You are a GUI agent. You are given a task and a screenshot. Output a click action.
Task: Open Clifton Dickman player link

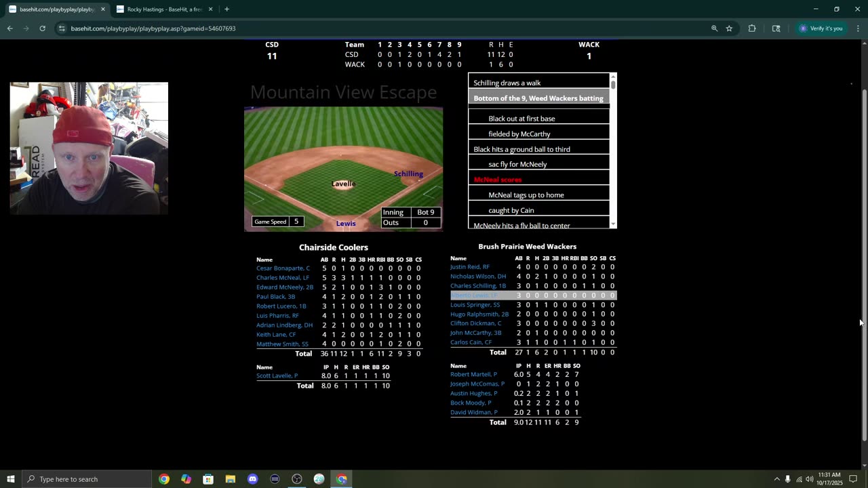tap(476, 323)
